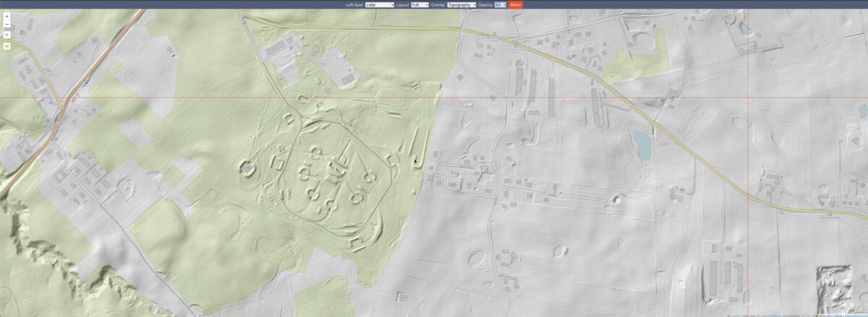
Task: Zoom out with the minus button
Action: (x=7, y=24)
